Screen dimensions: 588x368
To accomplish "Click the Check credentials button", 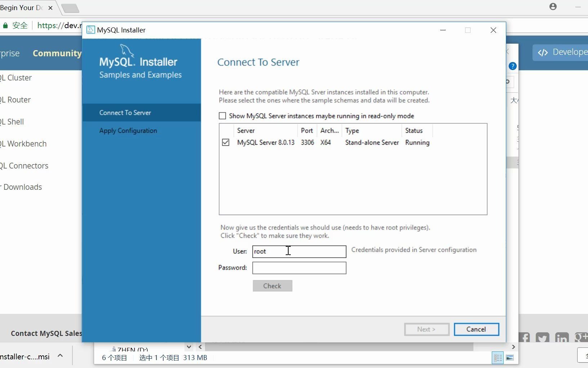I will (x=272, y=286).
